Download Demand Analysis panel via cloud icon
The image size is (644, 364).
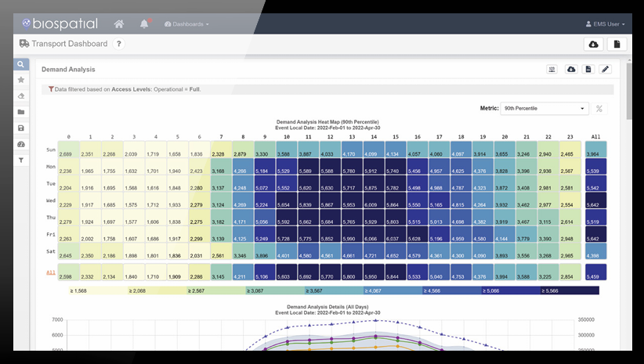[571, 70]
